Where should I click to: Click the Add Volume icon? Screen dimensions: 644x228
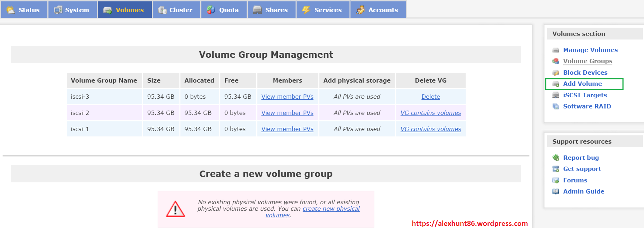pos(556,84)
